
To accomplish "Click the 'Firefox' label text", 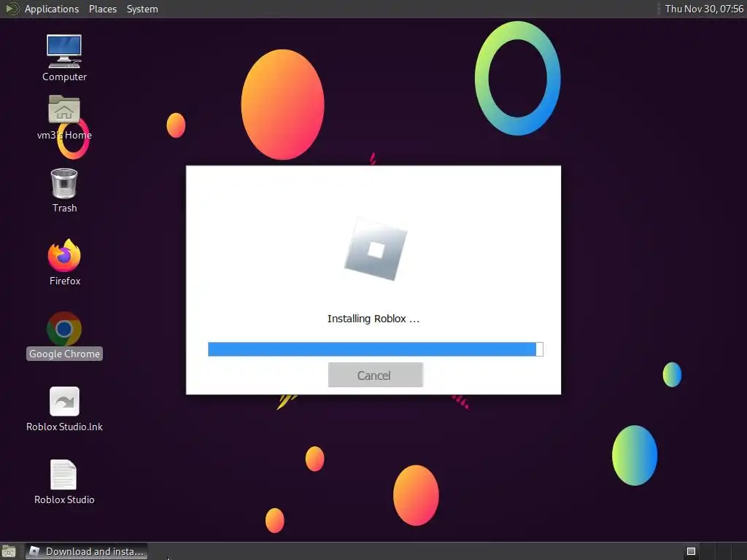I will click(65, 281).
